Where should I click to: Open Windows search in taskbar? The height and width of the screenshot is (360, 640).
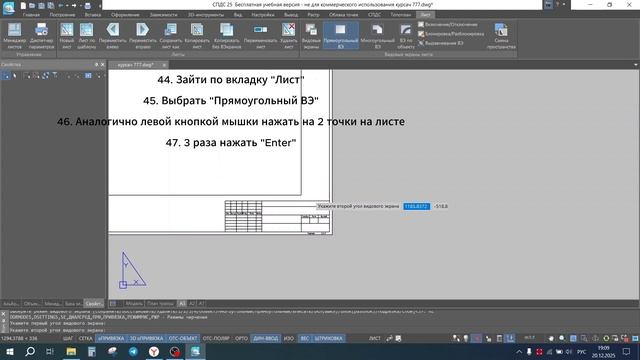click(30, 351)
